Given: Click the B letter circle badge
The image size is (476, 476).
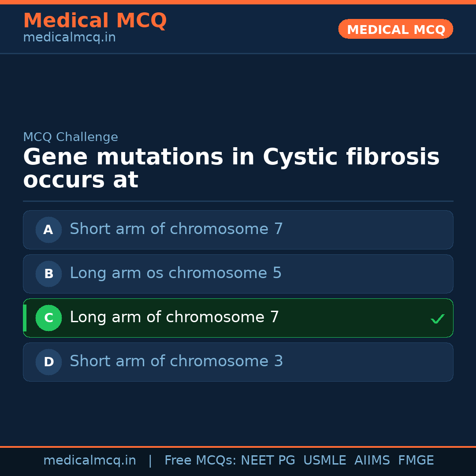Looking at the screenshot, I should point(48,274).
